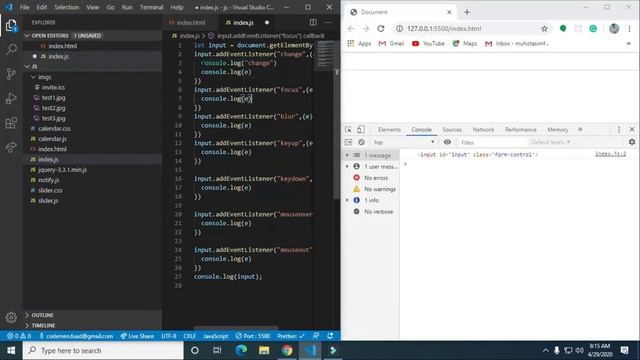The height and width of the screenshot is (360, 640).
Task: Click Prettier status bar item
Action: [x=291, y=336]
